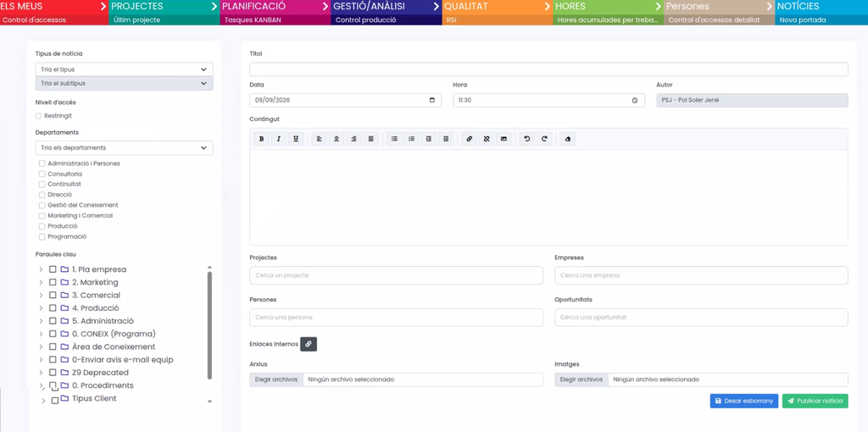Open the Tria el tipus dropdown
The height and width of the screenshot is (432, 868).
click(124, 69)
